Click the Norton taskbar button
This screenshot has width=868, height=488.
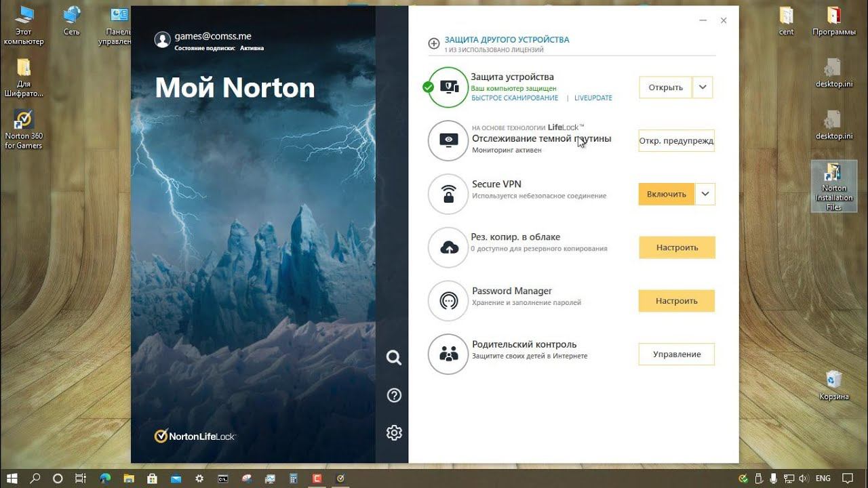(340, 479)
